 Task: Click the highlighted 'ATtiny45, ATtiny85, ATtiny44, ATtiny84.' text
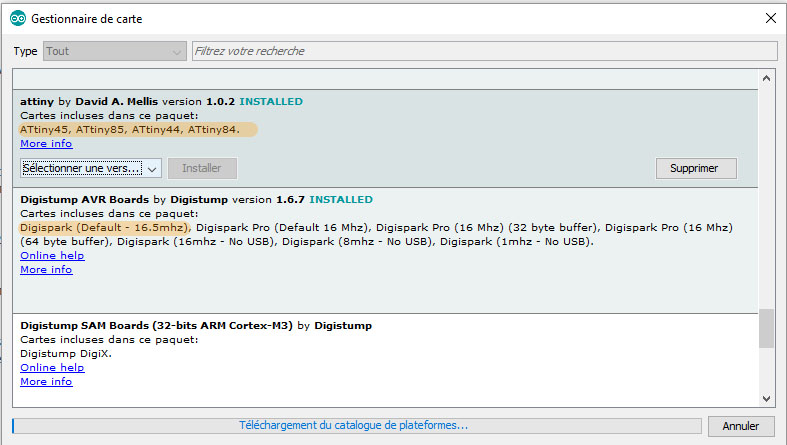coord(130,129)
